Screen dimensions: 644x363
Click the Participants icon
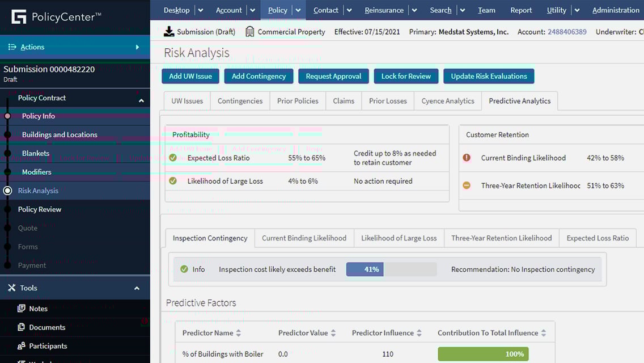(20, 346)
